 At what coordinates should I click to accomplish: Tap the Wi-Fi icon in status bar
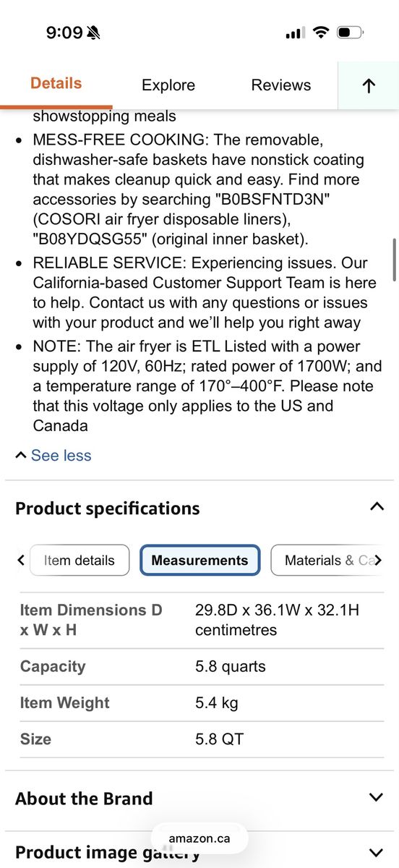click(321, 33)
